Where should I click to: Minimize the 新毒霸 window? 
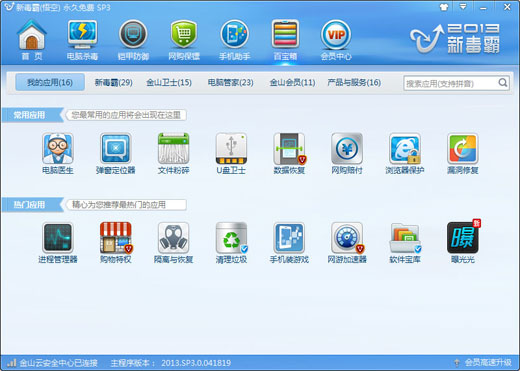point(483,8)
